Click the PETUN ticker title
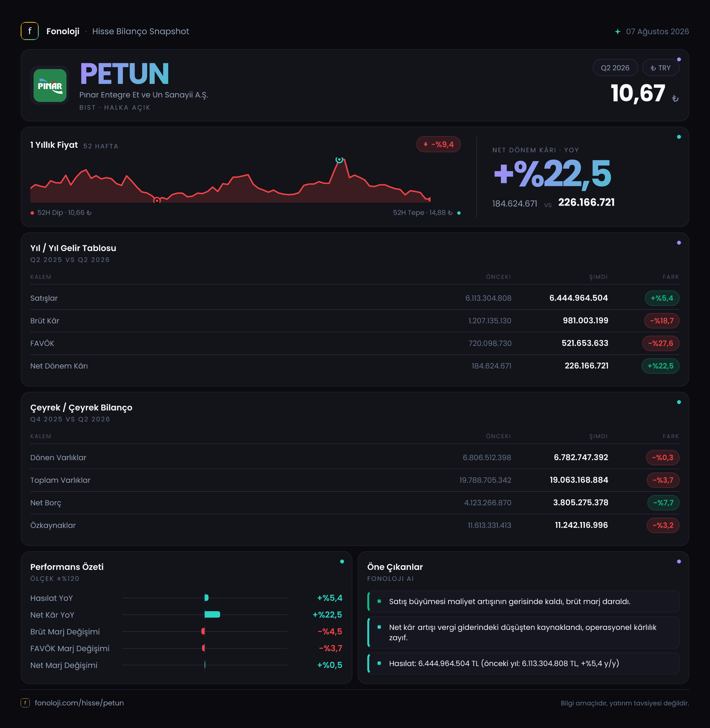Screen dimensions: 710x728 click(x=125, y=74)
